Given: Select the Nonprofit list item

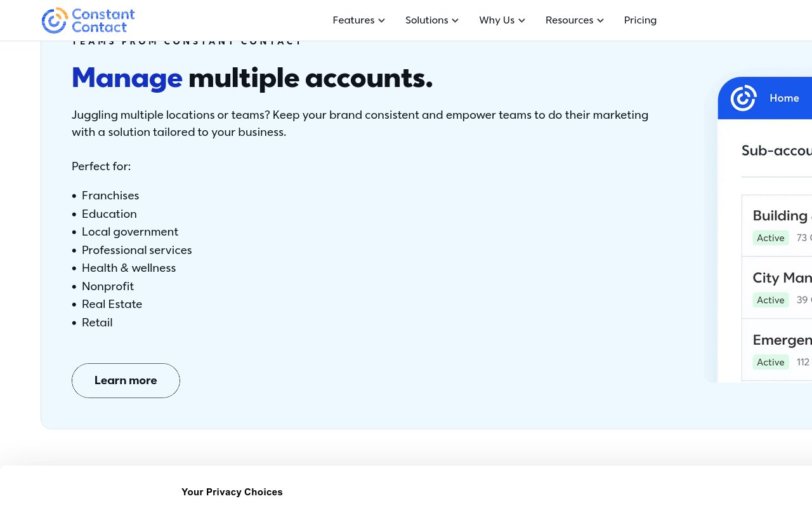Looking at the screenshot, I should pos(108,286).
